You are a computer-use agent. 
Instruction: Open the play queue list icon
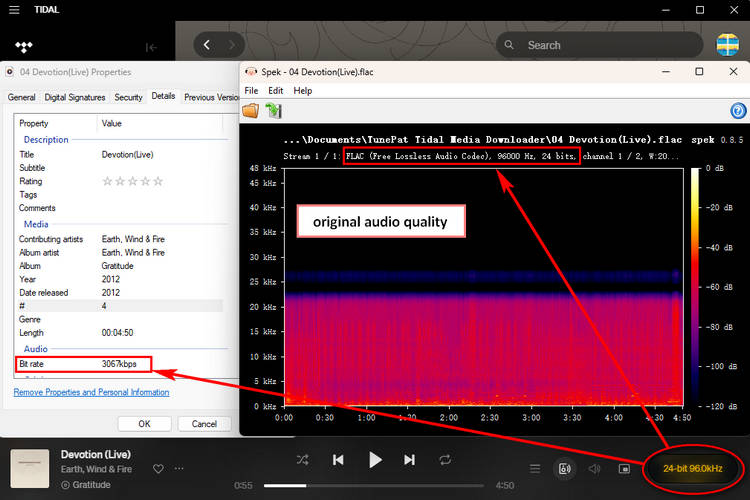[535, 468]
